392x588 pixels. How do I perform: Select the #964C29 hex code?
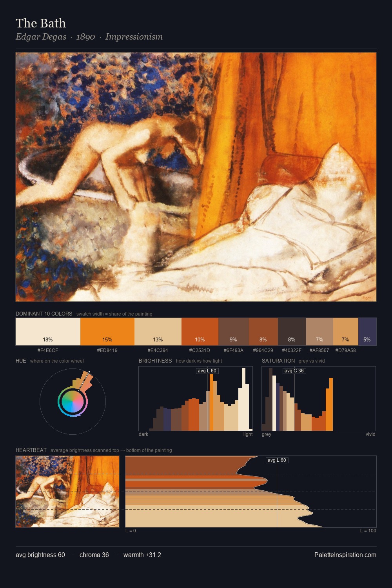pyautogui.click(x=263, y=350)
